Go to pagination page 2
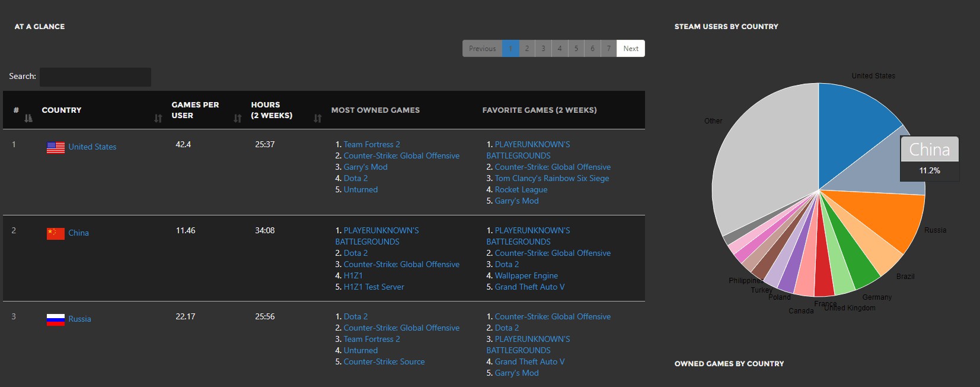 tap(526, 49)
